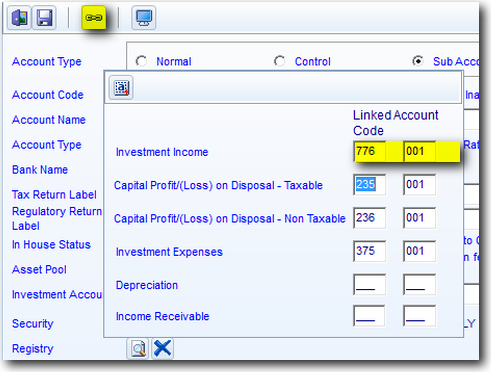Click the empty Depreciation account code field
The width and height of the screenshot is (491, 372).
(x=369, y=285)
